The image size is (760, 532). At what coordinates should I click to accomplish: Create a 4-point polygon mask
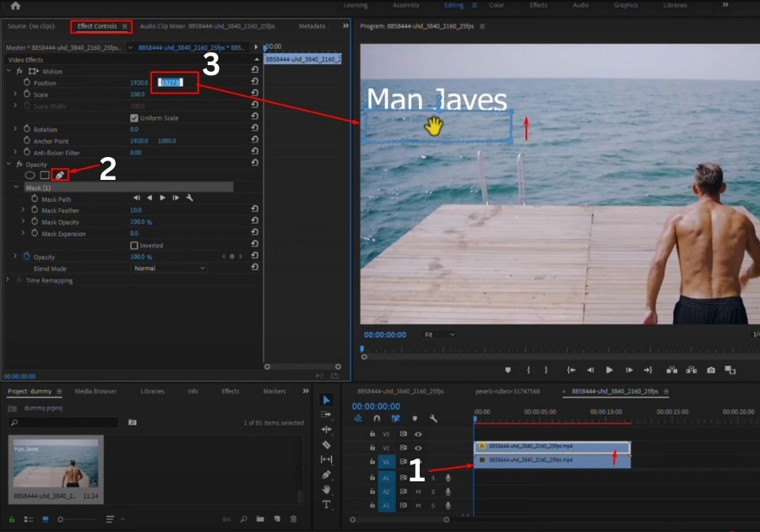coord(45,175)
